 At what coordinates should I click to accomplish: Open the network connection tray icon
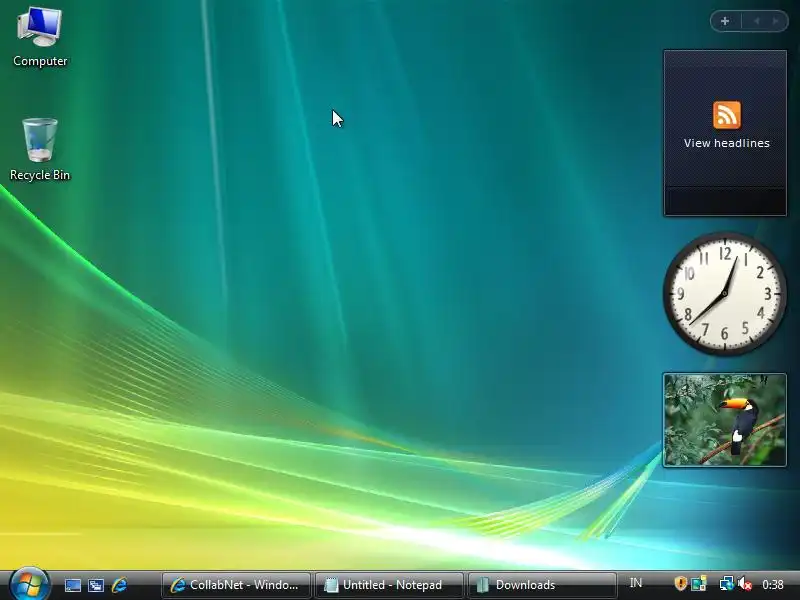point(727,583)
